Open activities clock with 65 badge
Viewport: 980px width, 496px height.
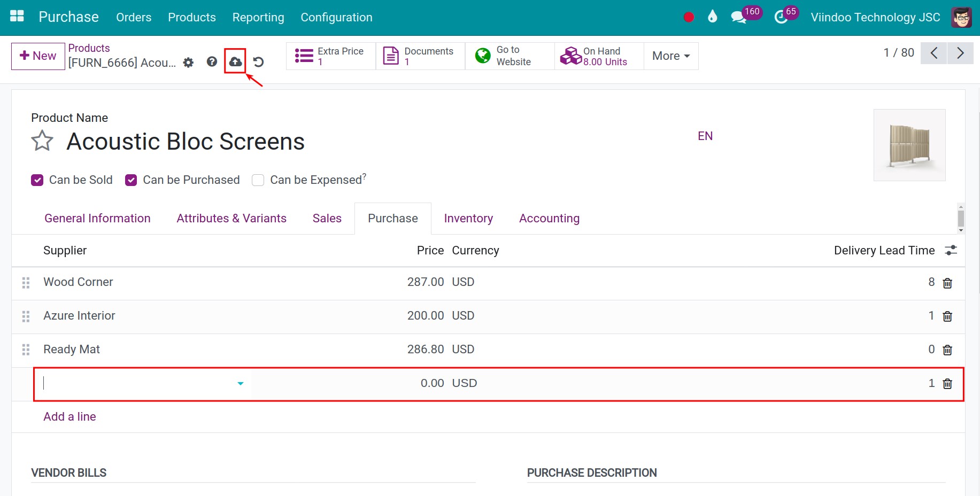point(786,15)
